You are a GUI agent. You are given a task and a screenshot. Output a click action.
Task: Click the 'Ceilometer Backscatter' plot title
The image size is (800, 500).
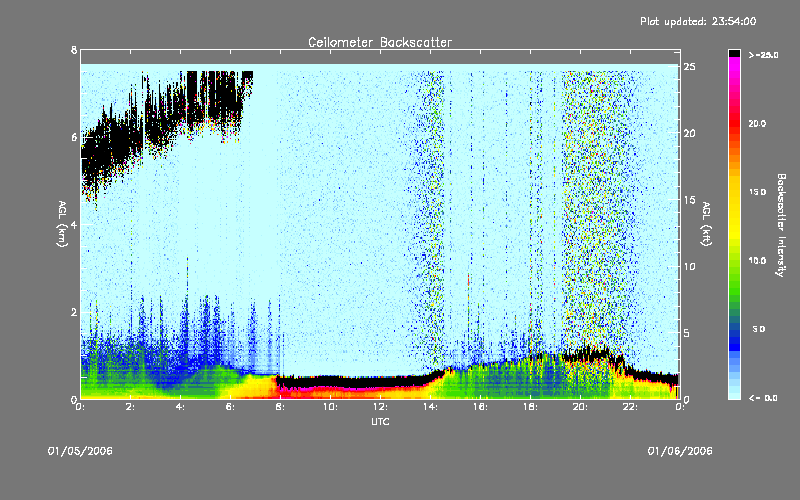point(380,42)
